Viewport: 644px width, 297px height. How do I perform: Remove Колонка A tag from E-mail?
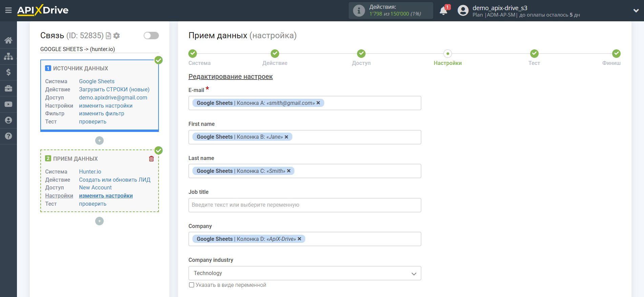(318, 103)
